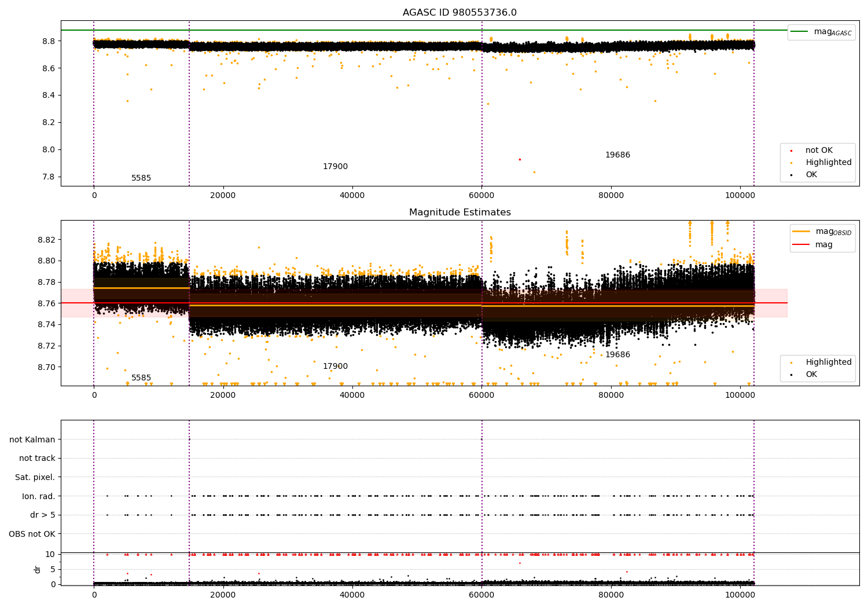Click the '19686' annotation in the top plot
868x608 pixels.
tap(617, 155)
